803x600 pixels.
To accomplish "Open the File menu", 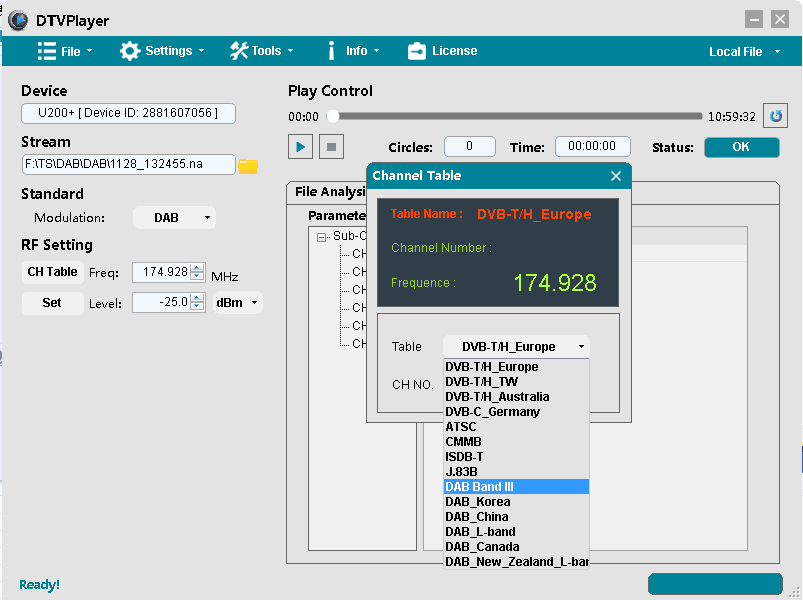I will tap(65, 51).
